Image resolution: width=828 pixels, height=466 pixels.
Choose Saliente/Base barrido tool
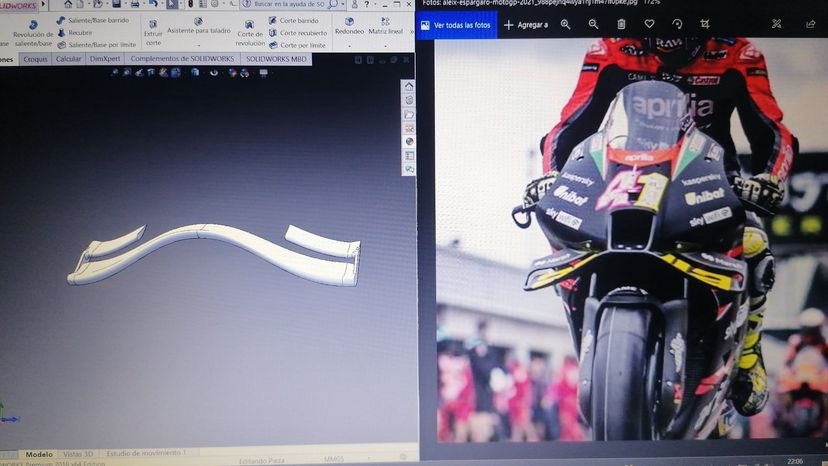(x=93, y=20)
